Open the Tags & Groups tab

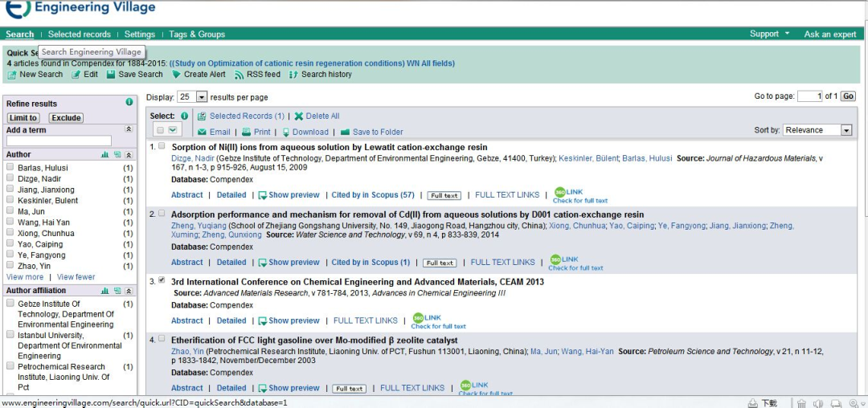[197, 35]
